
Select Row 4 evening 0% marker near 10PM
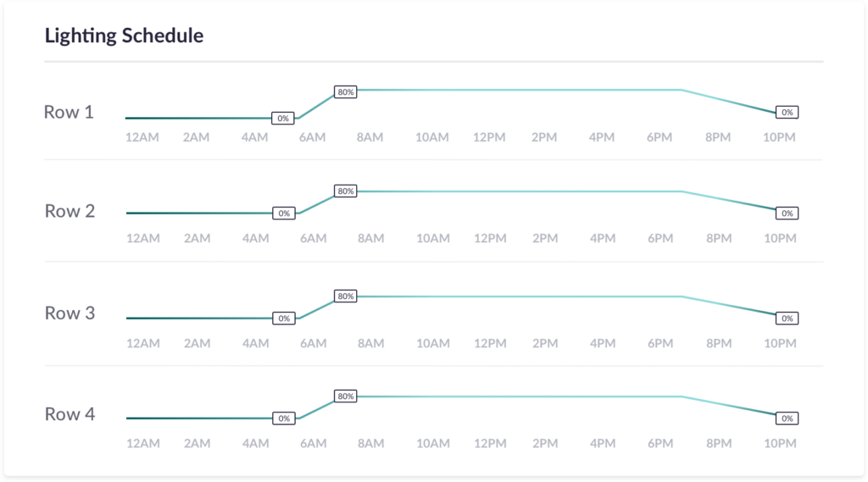[787, 418]
